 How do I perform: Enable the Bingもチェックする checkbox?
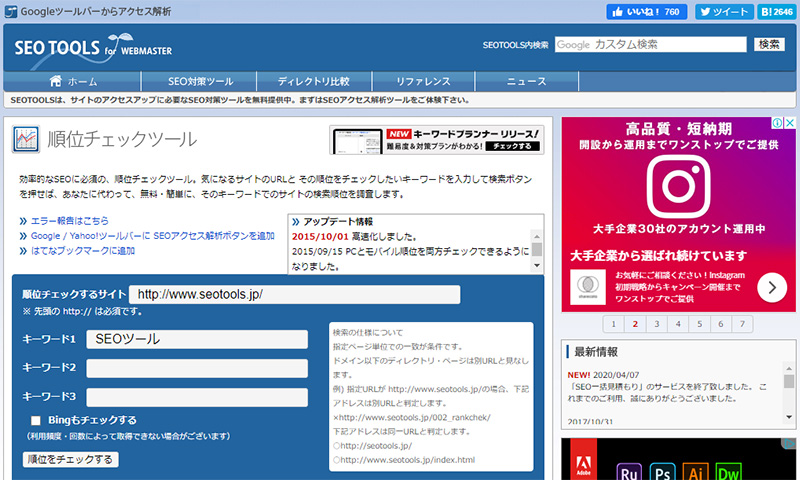coord(36,421)
